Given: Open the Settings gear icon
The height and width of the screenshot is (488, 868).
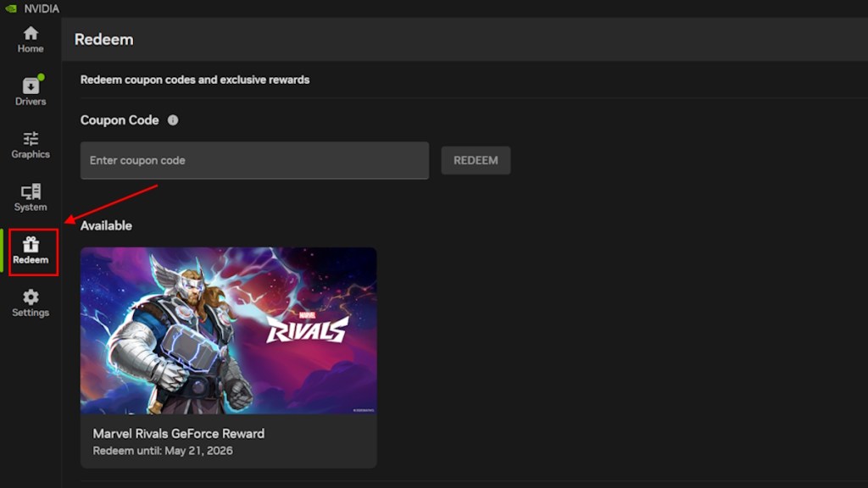Looking at the screenshot, I should click(31, 298).
